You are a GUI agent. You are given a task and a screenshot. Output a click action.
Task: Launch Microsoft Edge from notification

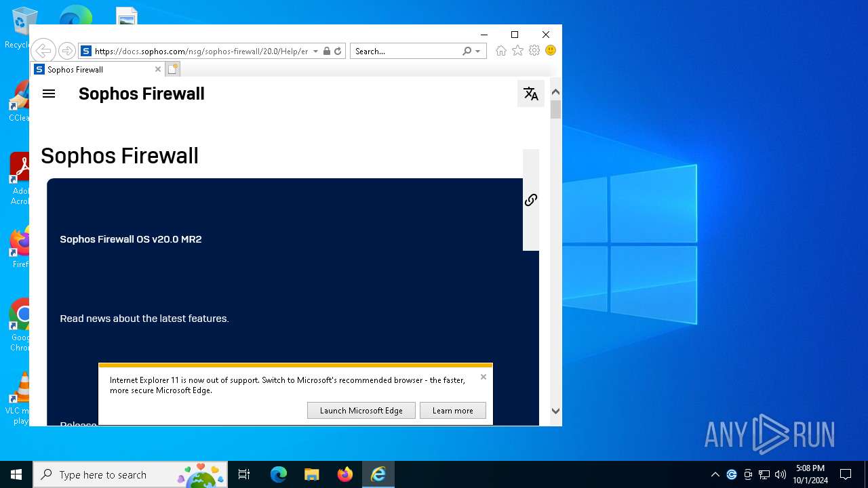361,411
